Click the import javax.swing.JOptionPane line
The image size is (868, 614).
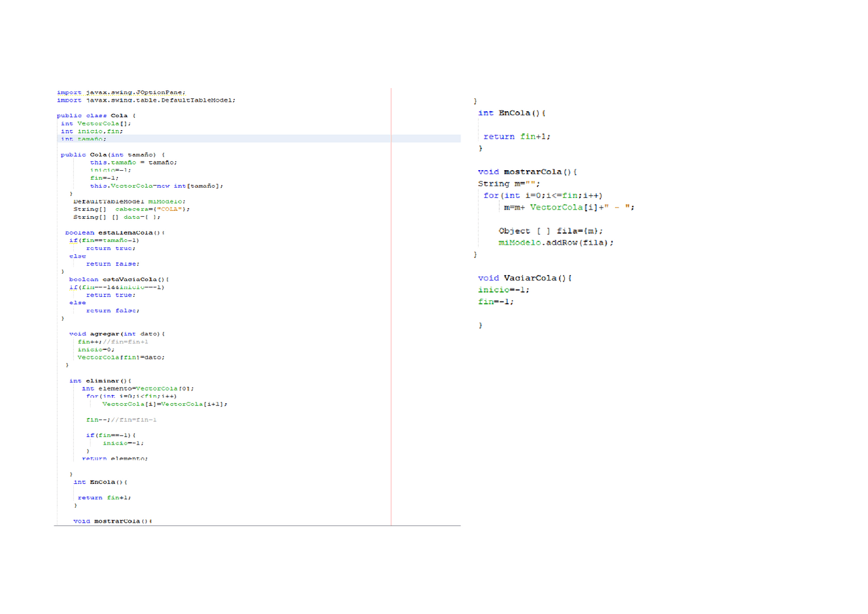tap(121, 93)
